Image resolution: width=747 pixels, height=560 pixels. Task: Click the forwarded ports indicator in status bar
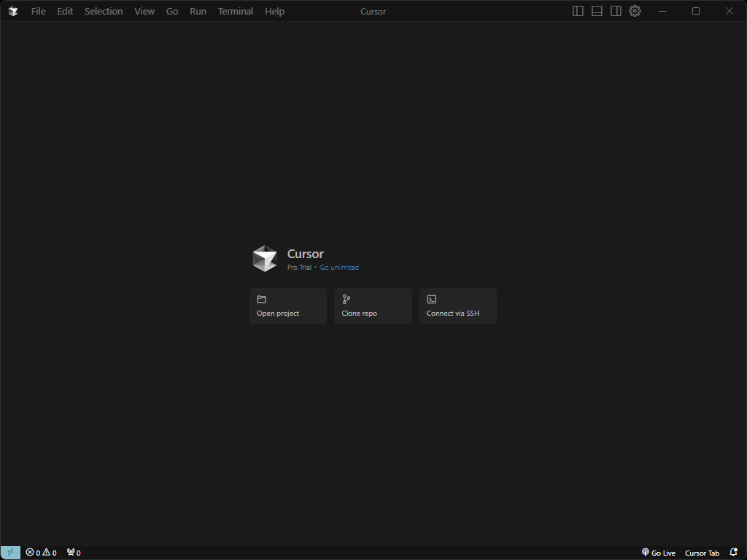coord(74,553)
